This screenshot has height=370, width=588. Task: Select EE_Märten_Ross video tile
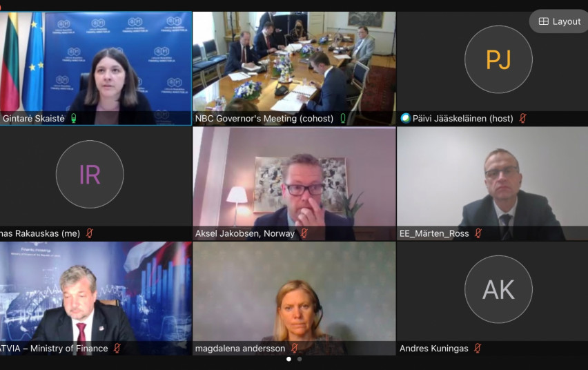click(x=492, y=184)
